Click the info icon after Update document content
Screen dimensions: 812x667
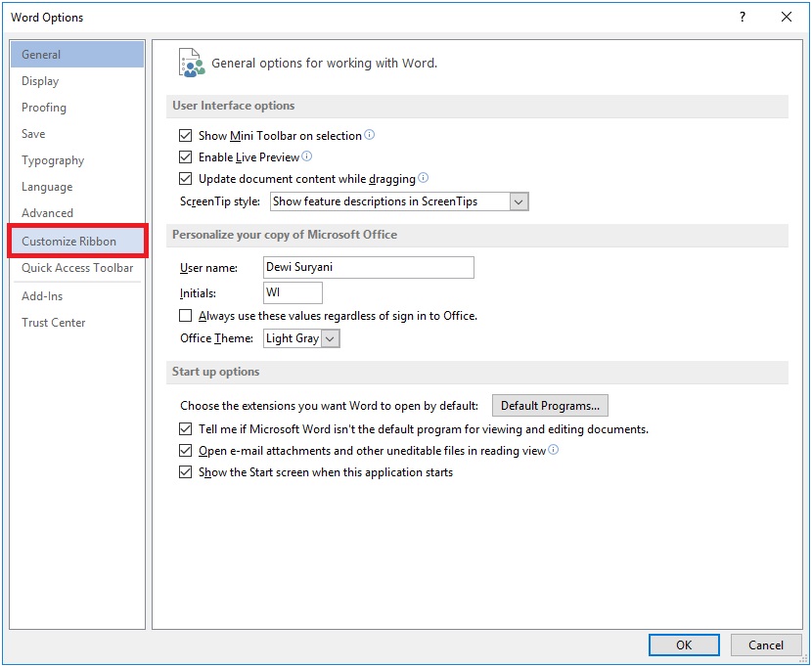point(423,178)
